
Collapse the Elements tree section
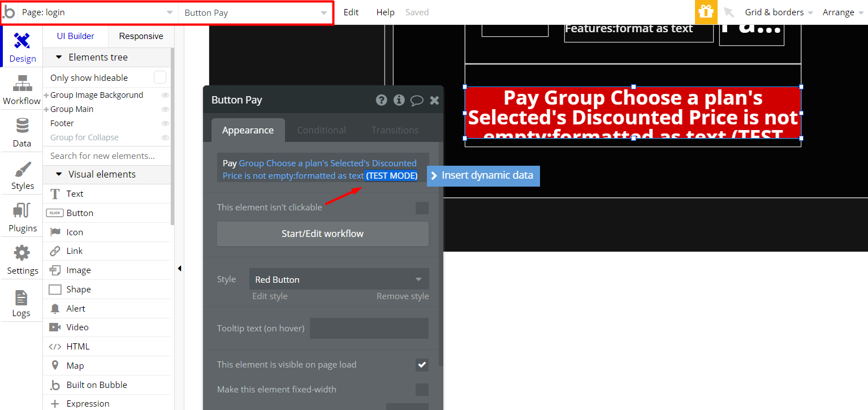(x=59, y=58)
